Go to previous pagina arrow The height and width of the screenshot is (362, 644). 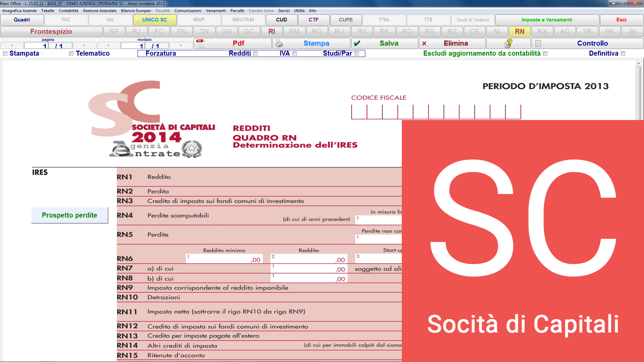12,45
